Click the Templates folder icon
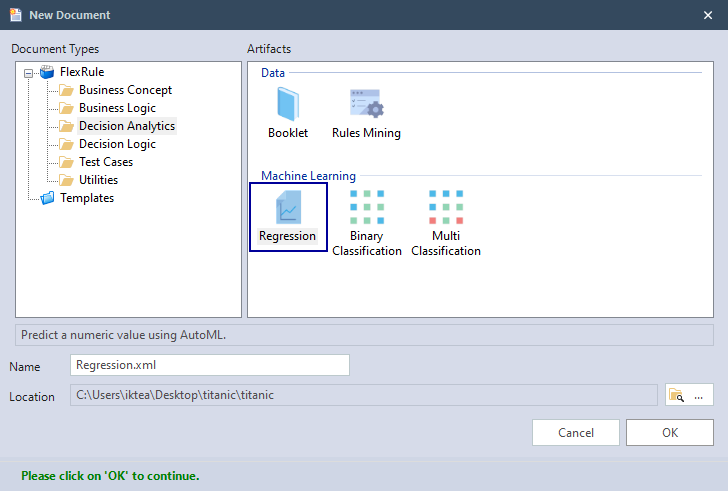The width and height of the screenshot is (728, 491). coord(47,198)
